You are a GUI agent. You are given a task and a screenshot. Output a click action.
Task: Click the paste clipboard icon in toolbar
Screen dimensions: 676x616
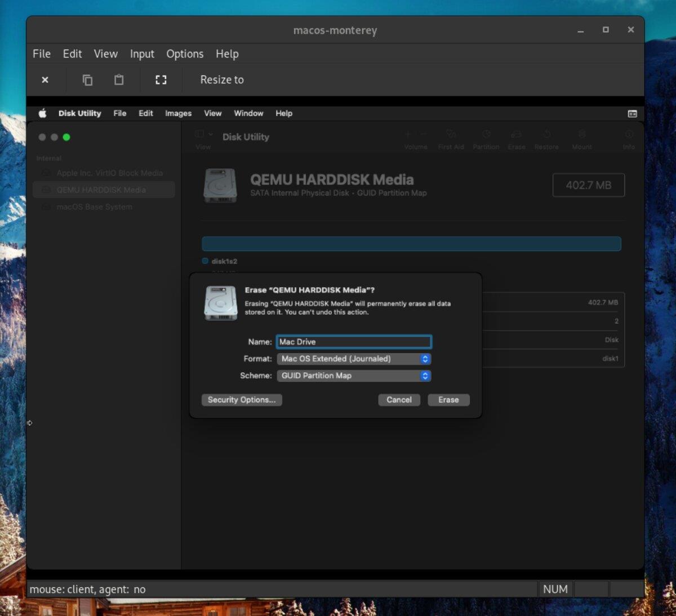119,80
